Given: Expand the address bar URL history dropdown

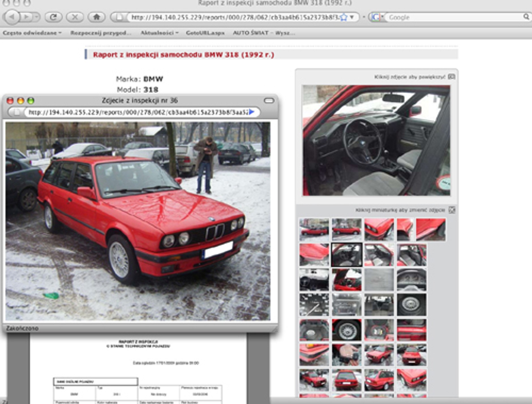Looking at the screenshot, I should tap(352, 17).
